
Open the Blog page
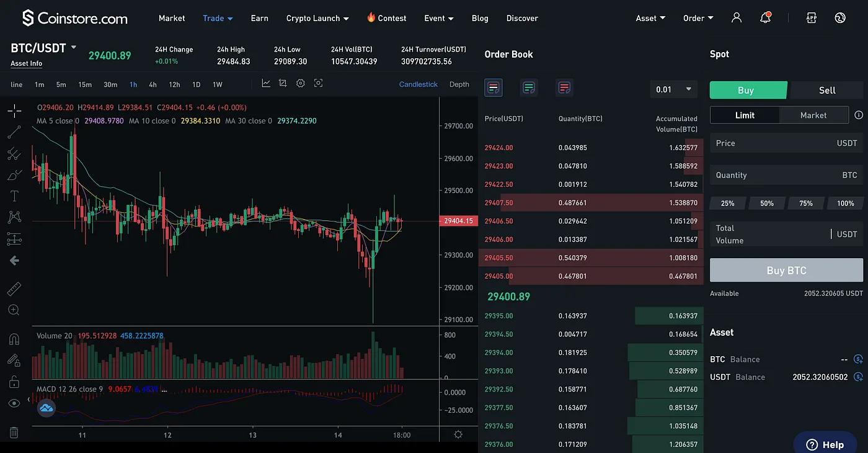click(480, 18)
